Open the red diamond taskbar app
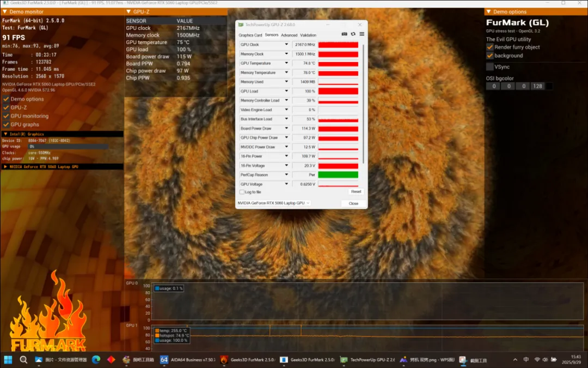The height and width of the screenshot is (368, 588). point(111,359)
